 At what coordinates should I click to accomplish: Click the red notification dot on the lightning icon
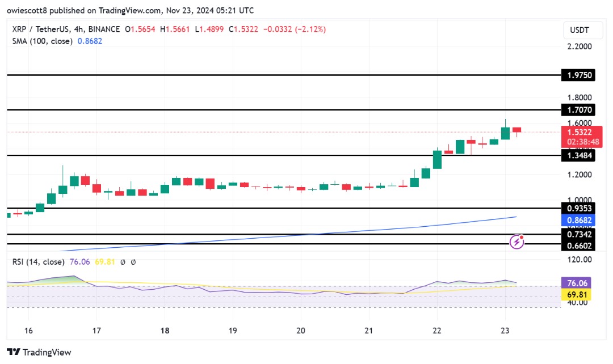coord(521,238)
